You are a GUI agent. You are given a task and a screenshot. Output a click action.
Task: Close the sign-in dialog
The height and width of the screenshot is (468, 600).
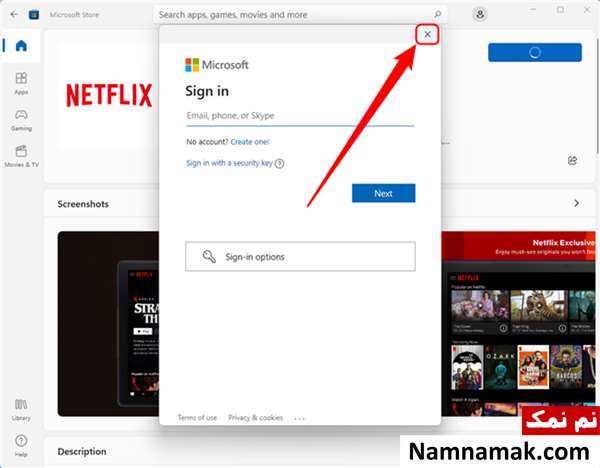427,34
